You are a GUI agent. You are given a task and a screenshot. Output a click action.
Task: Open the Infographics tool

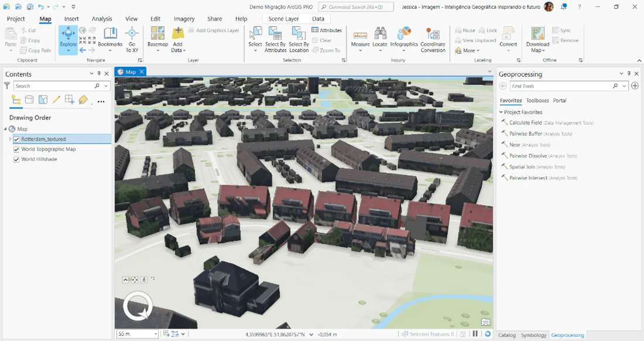coord(404,37)
